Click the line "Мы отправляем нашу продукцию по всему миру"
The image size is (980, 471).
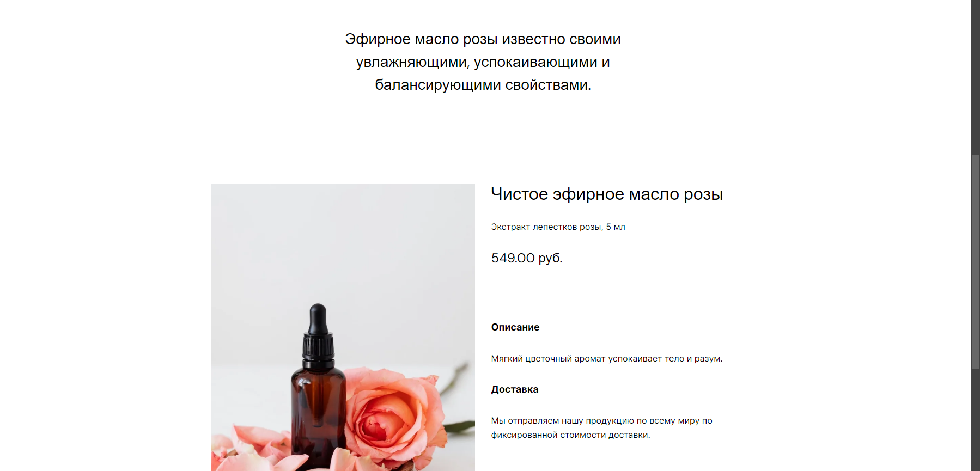(601, 421)
